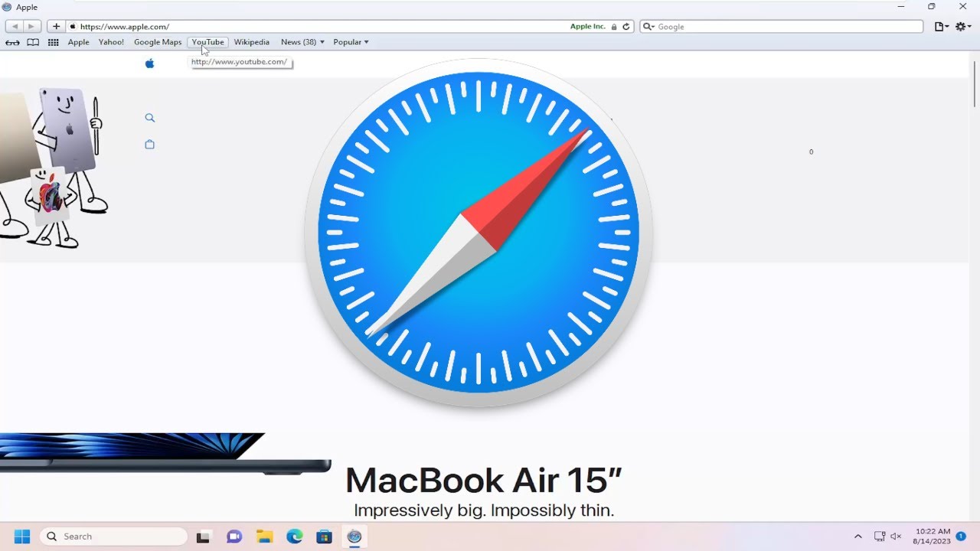Open the Chat app in taskbar

[234, 537]
